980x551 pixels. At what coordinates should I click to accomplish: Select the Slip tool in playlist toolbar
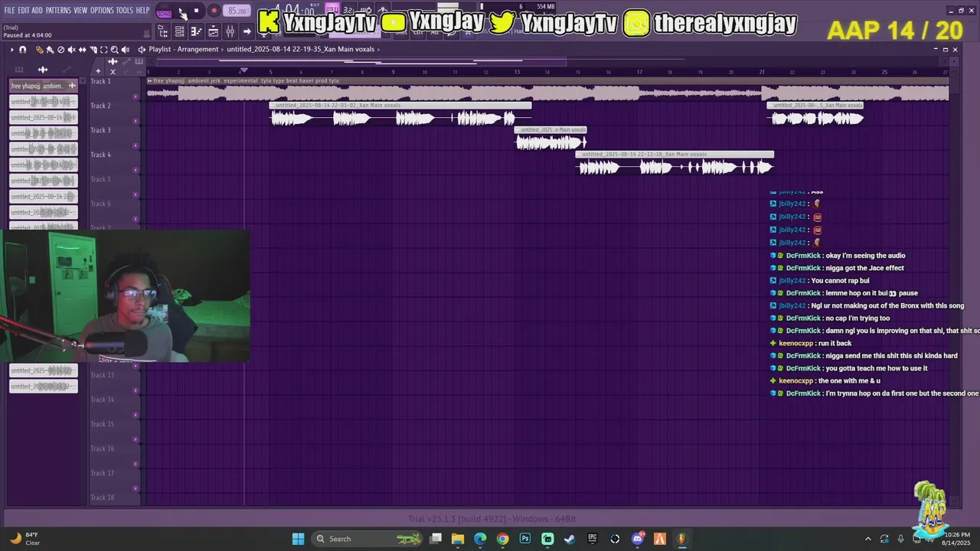click(82, 50)
